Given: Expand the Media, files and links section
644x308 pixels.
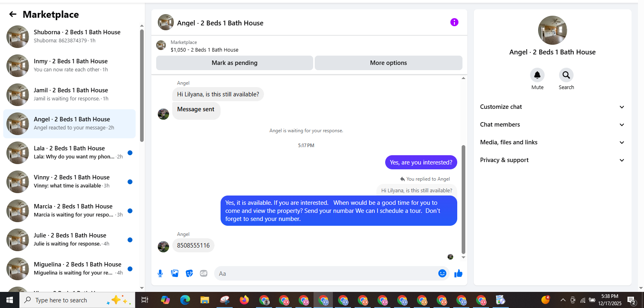Looking at the screenshot, I should click(552, 142).
